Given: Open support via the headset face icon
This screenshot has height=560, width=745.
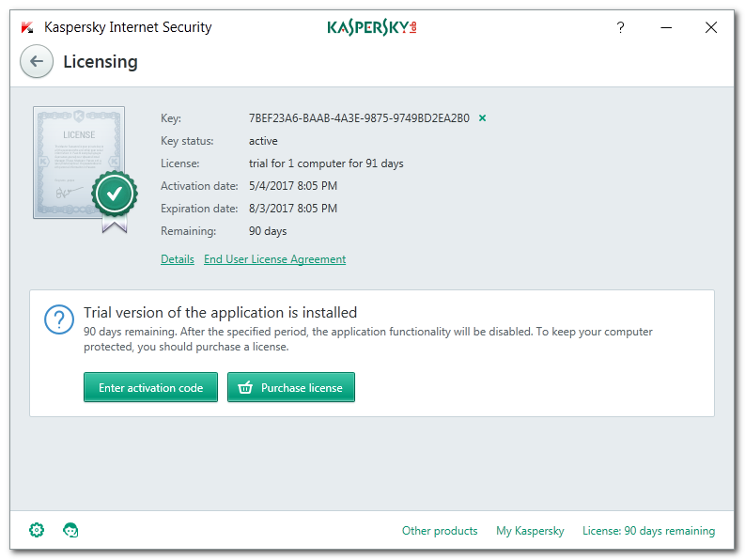Looking at the screenshot, I should [x=70, y=530].
